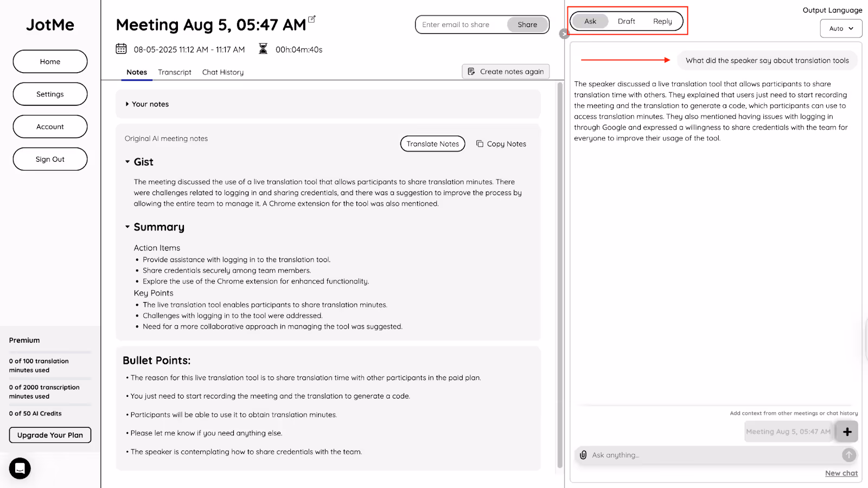The width and height of the screenshot is (868, 488).
Task: Switch to Draft mode
Action: point(626,21)
